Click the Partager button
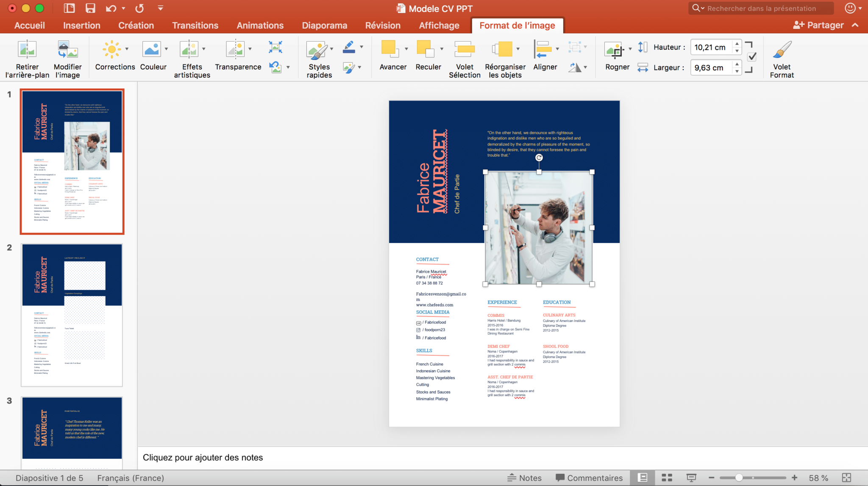The image size is (868, 486). [818, 25]
